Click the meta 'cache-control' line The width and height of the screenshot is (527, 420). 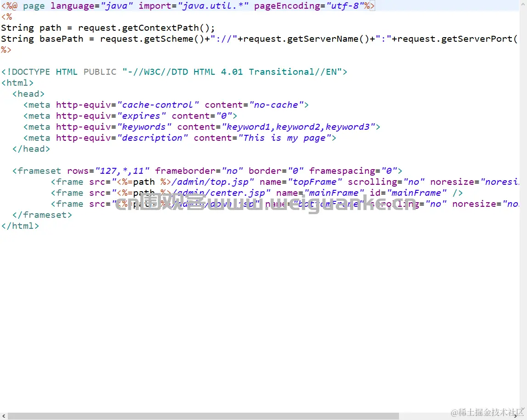point(166,105)
